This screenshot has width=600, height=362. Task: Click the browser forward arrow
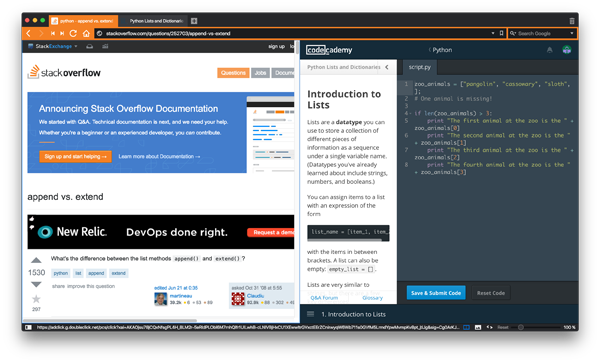[41, 33]
